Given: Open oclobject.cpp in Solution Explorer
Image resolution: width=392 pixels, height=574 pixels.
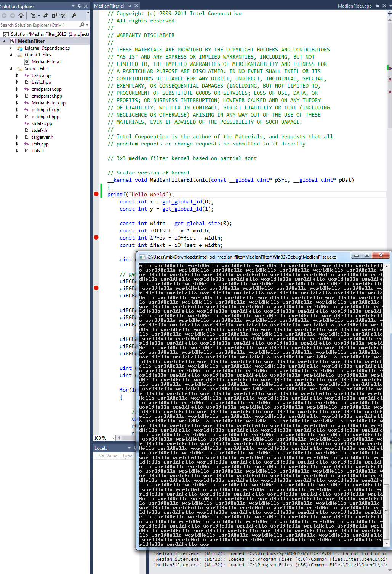Looking at the screenshot, I should pyautogui.click(x=45, y=110).
